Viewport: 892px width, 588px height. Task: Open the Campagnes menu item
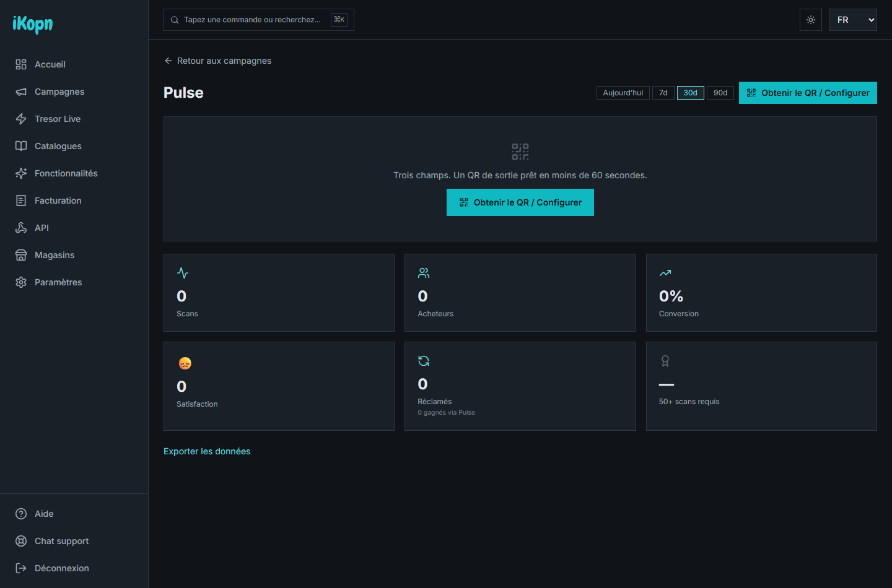[x=74, y=92]
